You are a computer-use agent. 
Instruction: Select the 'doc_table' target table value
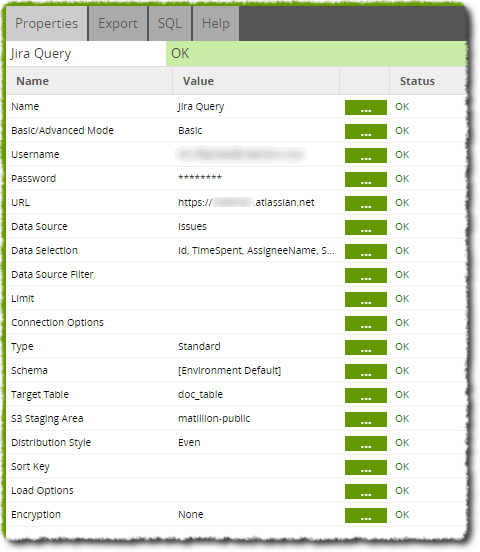tap(200, 394)
